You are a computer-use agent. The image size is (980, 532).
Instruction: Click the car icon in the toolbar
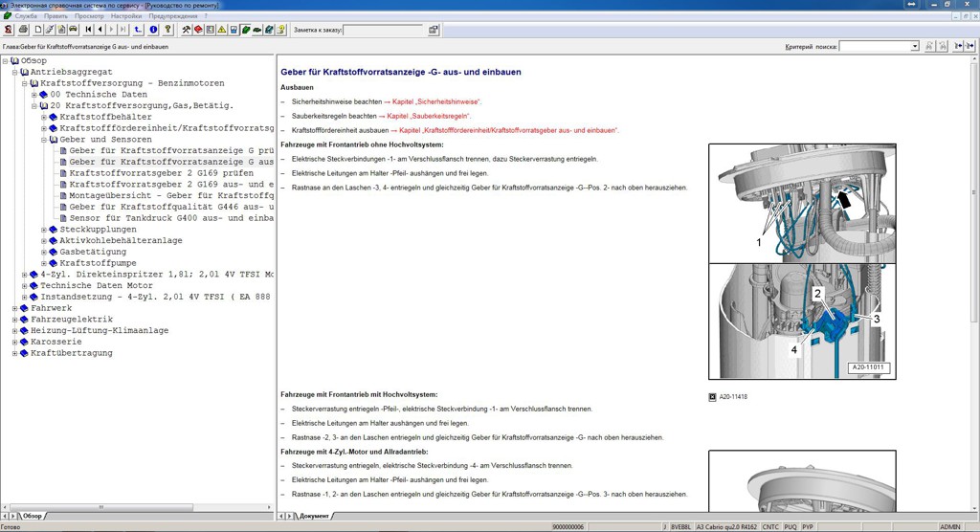coord(73,30)
